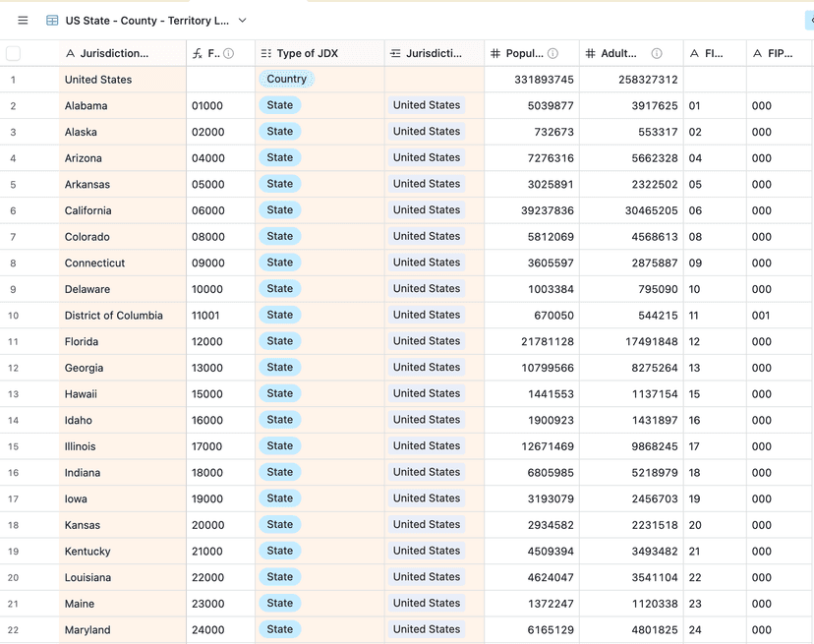Viewport: 814px width, 644px height.
Task: Click the State tag in Florida row
Action: point(279,341)
